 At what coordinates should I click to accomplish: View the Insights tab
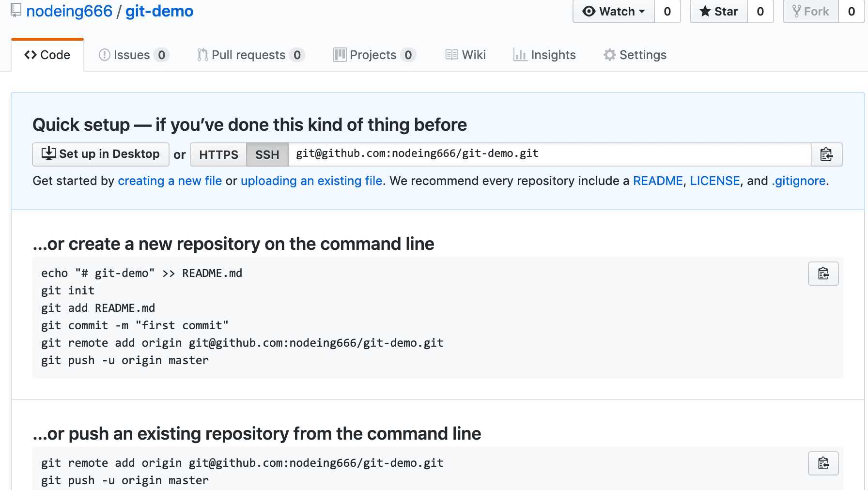[544, 55]
